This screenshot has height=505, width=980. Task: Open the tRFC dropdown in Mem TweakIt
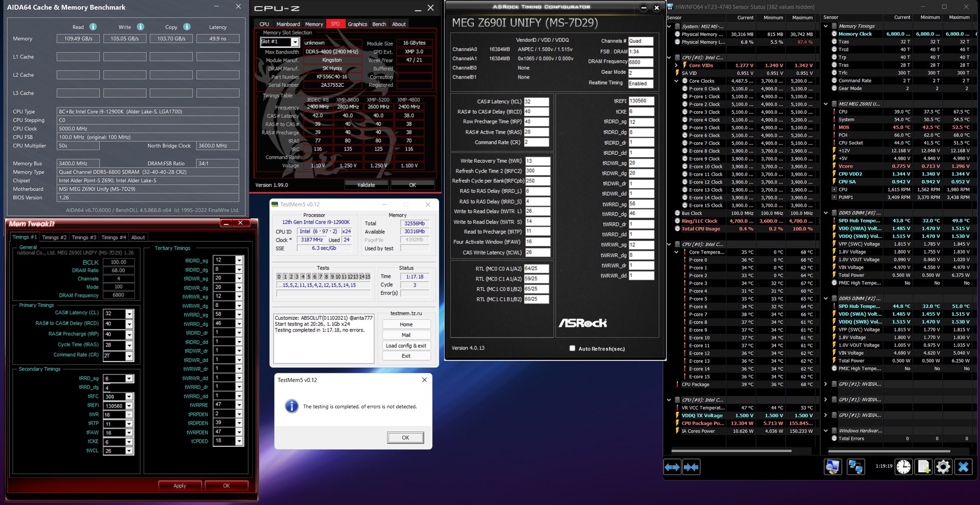[x=129, y=396]
